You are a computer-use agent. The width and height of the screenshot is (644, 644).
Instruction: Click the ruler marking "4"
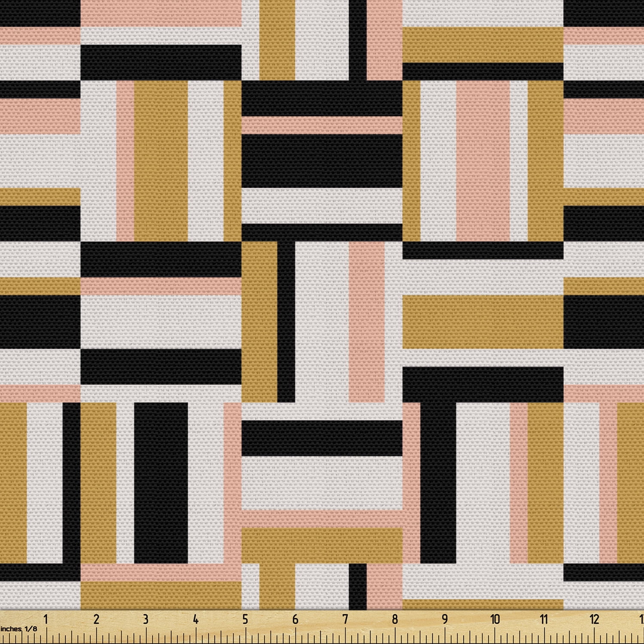pyautogui.click(x=195, y=619)
